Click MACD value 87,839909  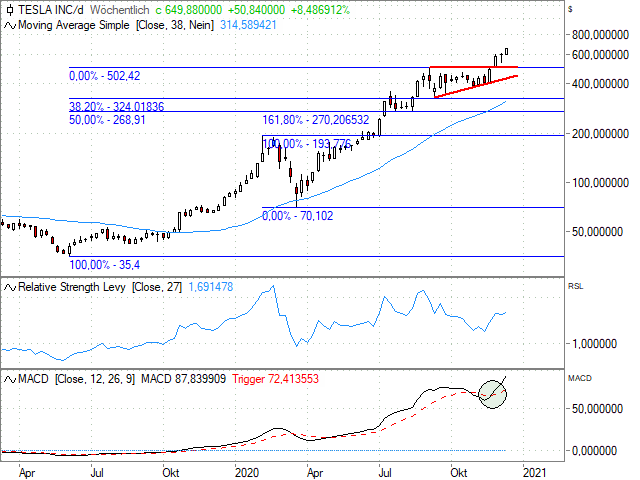183,379
